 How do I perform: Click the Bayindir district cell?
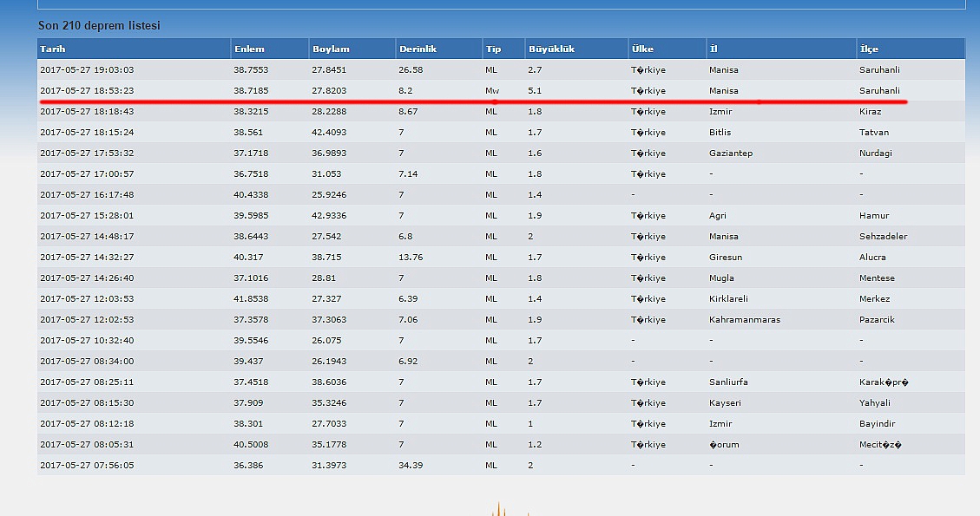[877, 424]
